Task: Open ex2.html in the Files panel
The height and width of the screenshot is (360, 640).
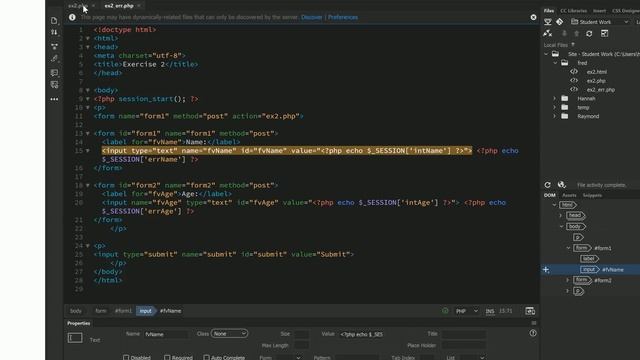Action: point(596,72)
